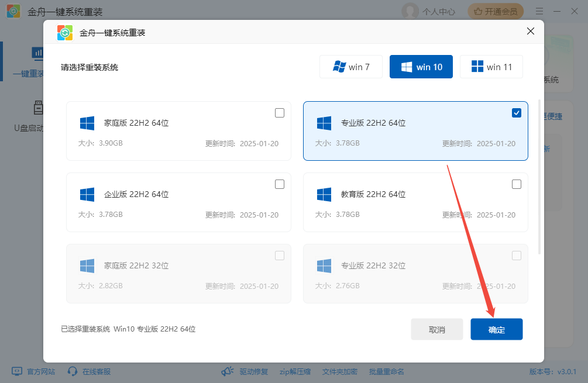This screenshot has height=383, width=588.
Task: Open the zip解压缩 link
Action: pos(295,371)
